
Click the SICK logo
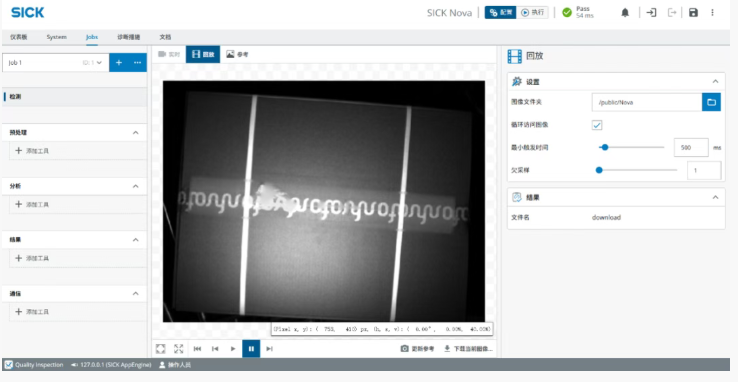[28, 13]
